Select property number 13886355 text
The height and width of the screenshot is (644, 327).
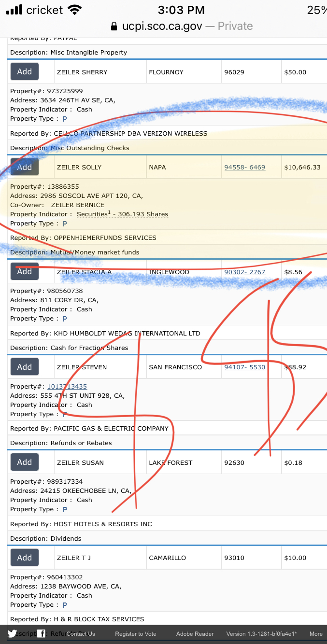click(63, 187)
